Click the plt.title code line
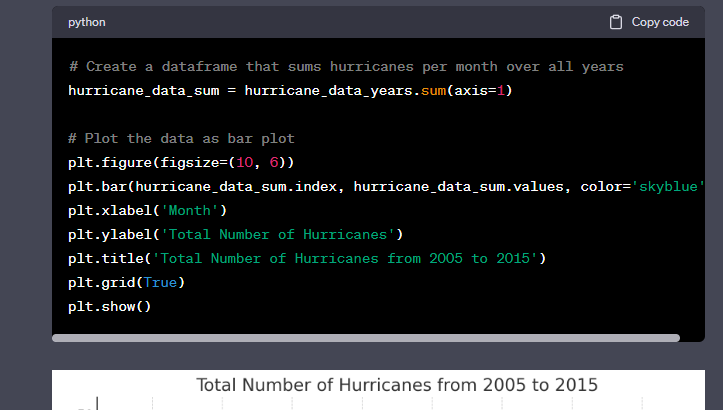 (x=307, y=258)
